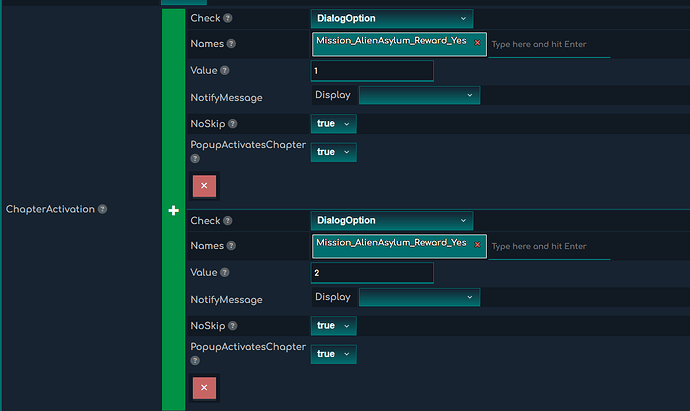This screenshot has height=411, width=690.
Task: Open second PopupActivatesChapter true dropdown
Action: [334, 354]
